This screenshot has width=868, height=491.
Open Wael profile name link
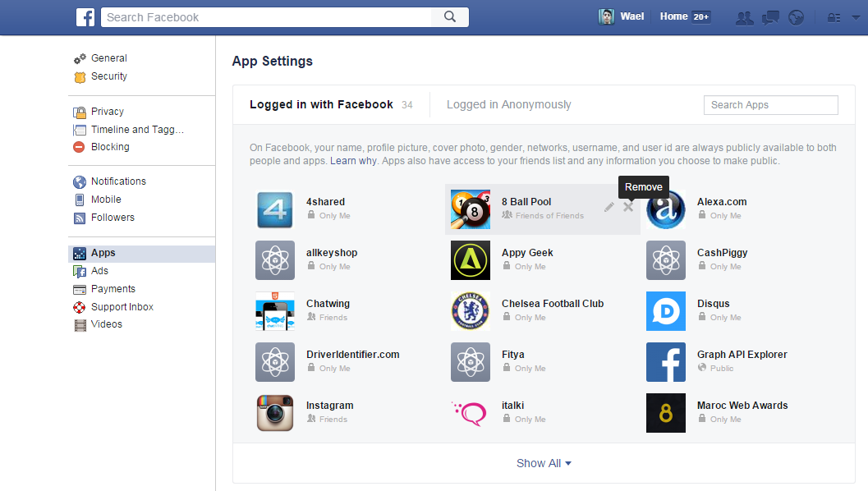(631, 16)
